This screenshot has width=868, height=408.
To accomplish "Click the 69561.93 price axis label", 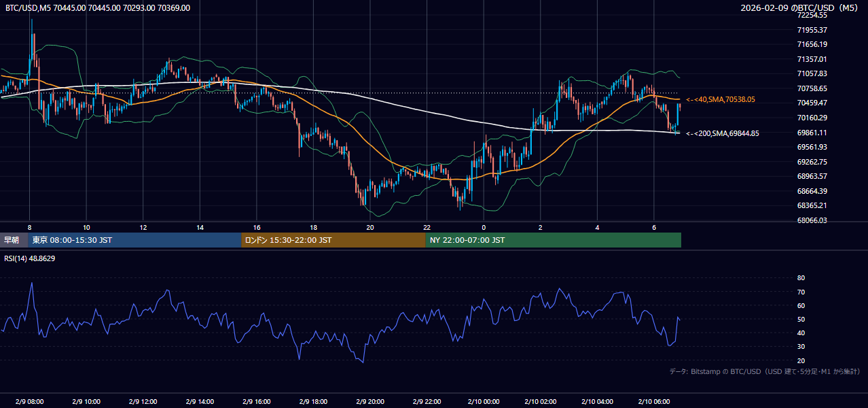I will click(x=812, y=147).
